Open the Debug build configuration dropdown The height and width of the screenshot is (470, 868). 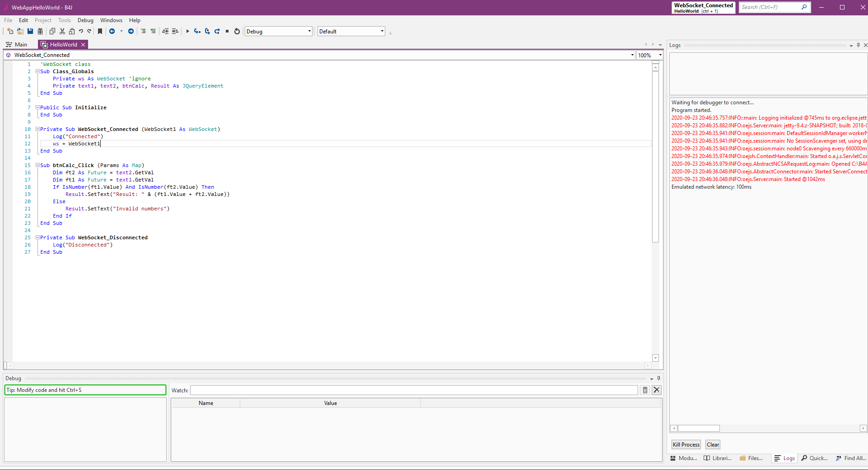point(279,31)
